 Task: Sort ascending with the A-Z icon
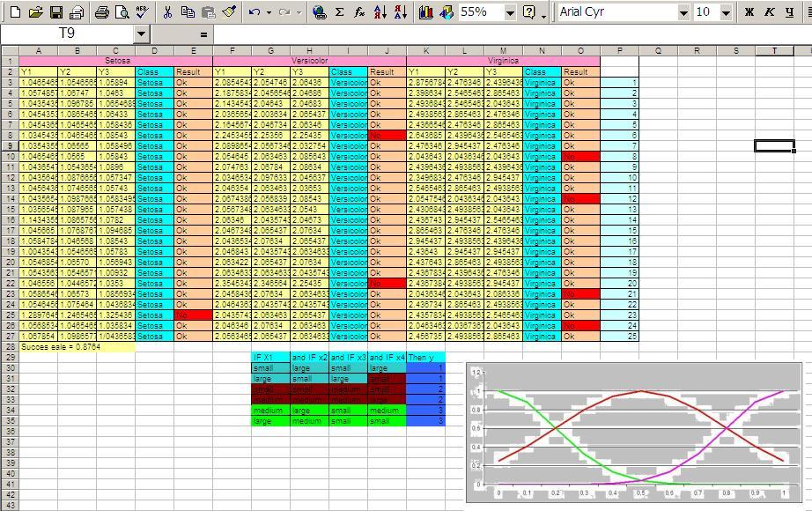click(380, 12)
